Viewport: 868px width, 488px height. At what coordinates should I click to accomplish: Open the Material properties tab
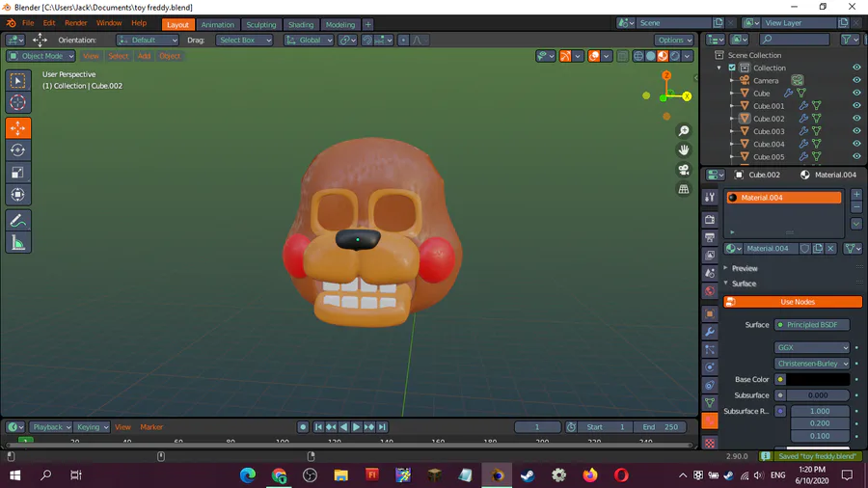(710, 420)
